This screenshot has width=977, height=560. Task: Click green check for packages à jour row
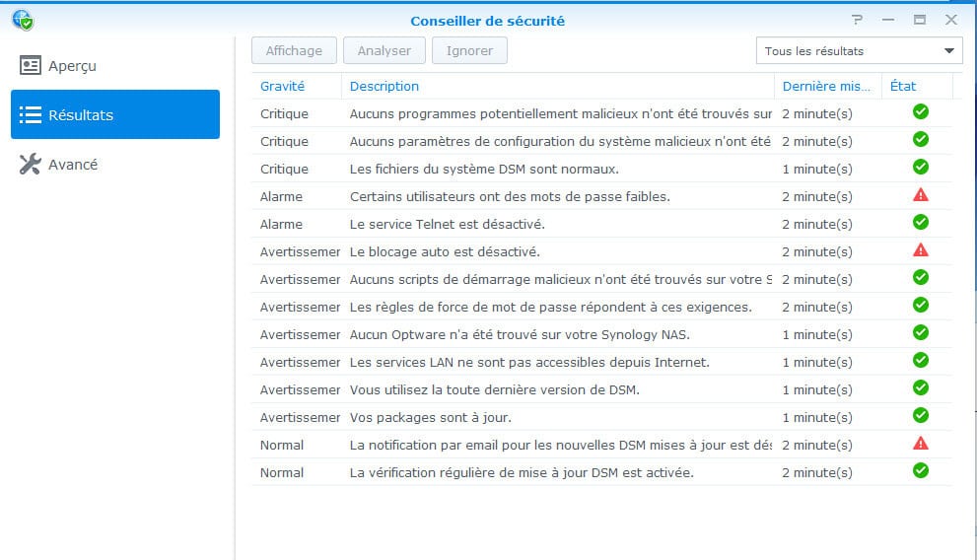(920, 415)
